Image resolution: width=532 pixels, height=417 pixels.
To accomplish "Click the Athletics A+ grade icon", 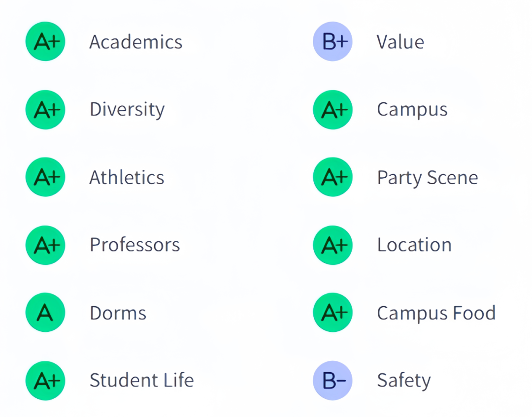I will click(45, 177).
